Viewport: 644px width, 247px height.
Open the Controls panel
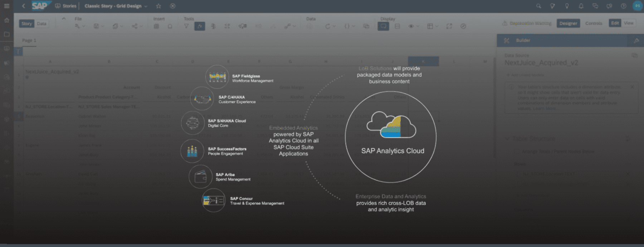(x=594, y=23)
